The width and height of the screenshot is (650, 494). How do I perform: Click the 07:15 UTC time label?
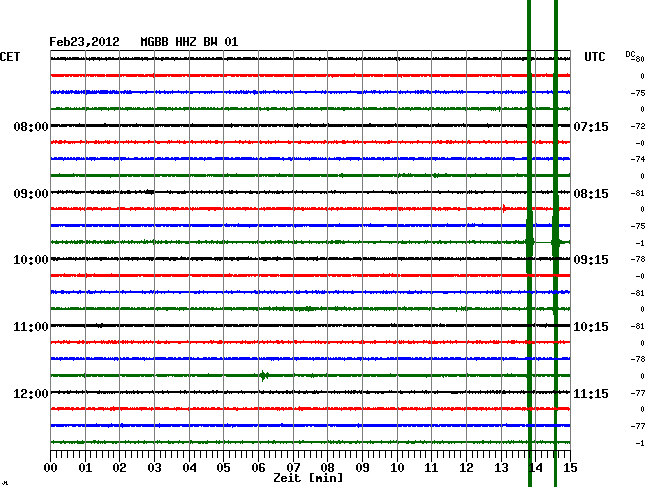pos(591,126)
